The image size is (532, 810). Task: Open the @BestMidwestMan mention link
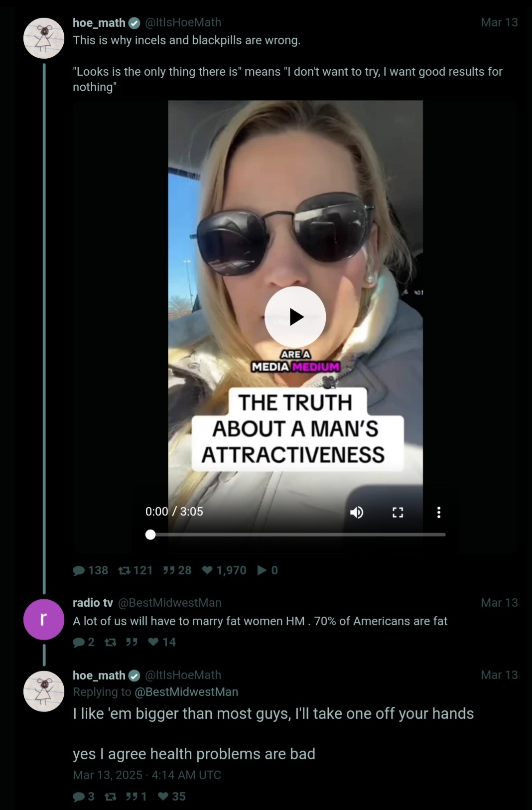(186, 692)
